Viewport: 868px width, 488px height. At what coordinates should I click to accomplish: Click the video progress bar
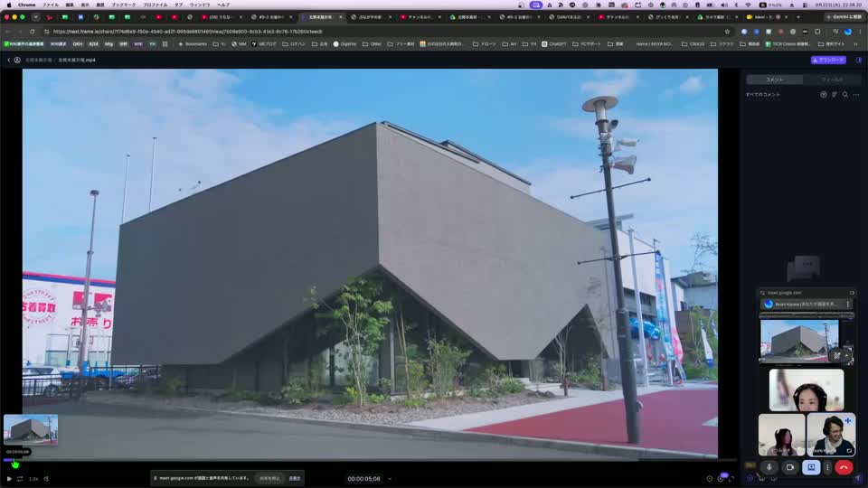coord(370,460)
